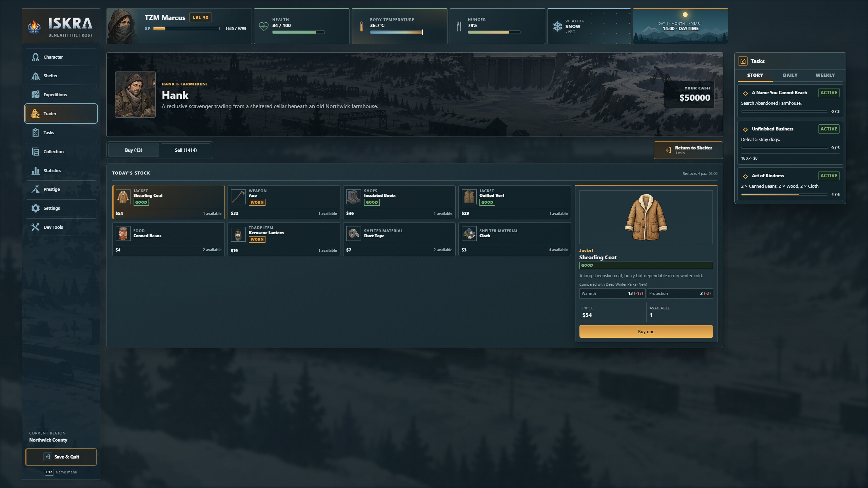This screenshot has width=868, height=488.
Task: Click Return to Shelter button
Action: 688,150
